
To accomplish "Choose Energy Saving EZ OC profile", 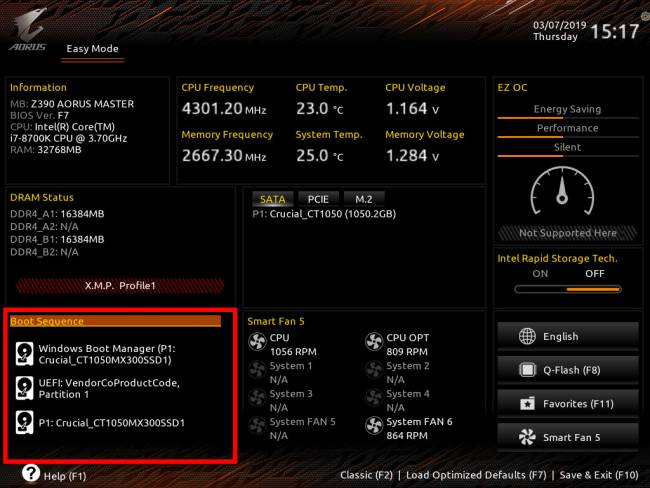I will (x=568, y=109).
